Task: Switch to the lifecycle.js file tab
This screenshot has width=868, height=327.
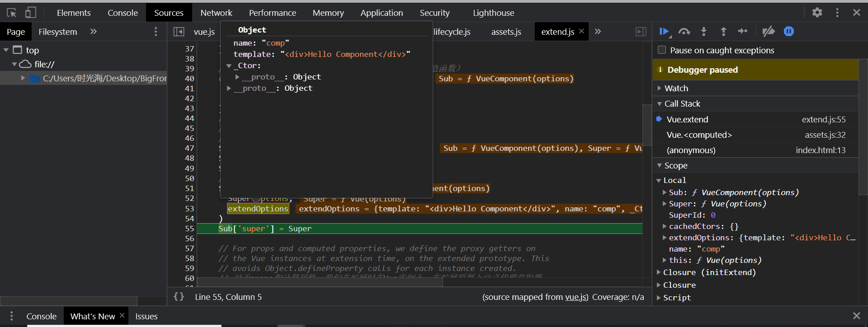Action: (452, 32)
